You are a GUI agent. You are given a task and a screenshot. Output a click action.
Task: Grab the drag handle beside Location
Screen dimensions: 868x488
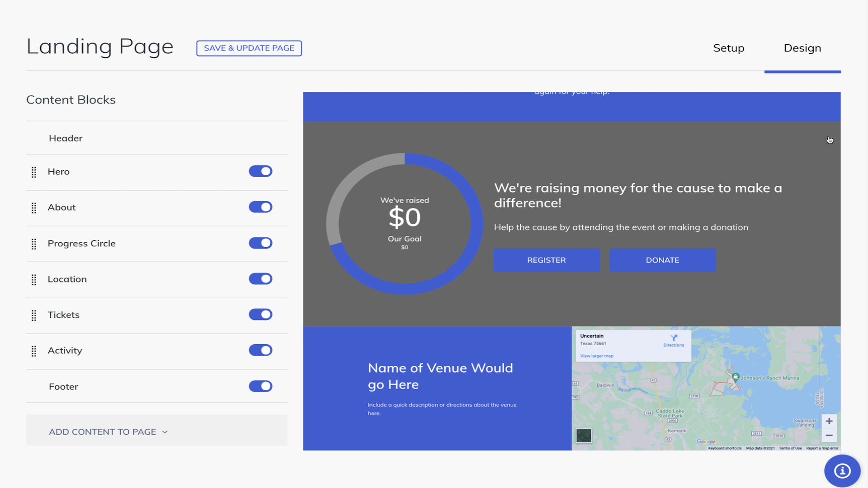[34, 280]
